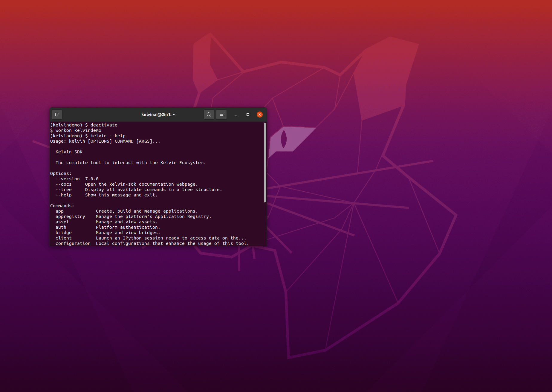Click the 'app' command entry
Viewport: 552px width, 392px height.
(59, 211)
